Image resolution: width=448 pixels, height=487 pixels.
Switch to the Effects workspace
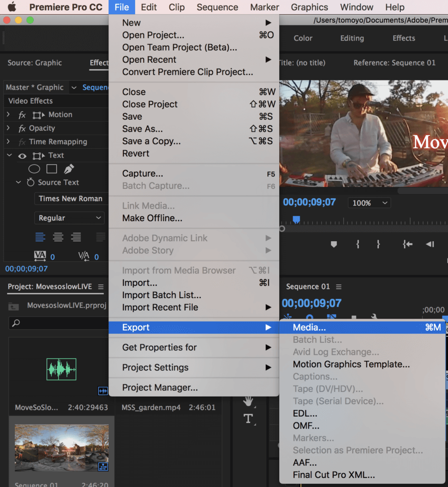coord(404,38)
